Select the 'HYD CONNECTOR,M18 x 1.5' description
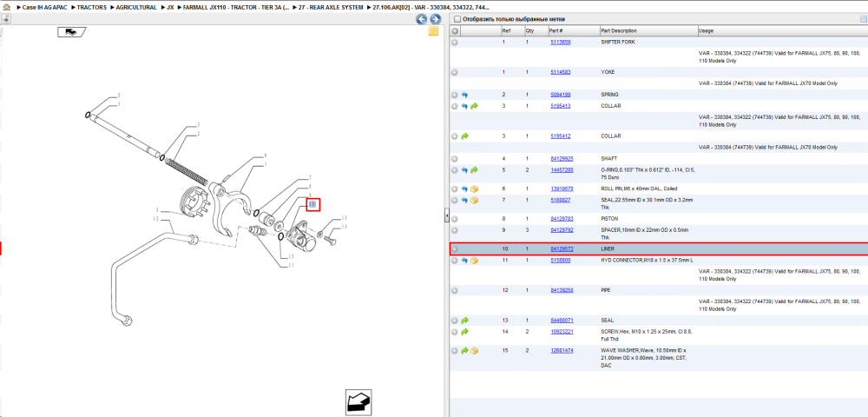 pos(647,261)
